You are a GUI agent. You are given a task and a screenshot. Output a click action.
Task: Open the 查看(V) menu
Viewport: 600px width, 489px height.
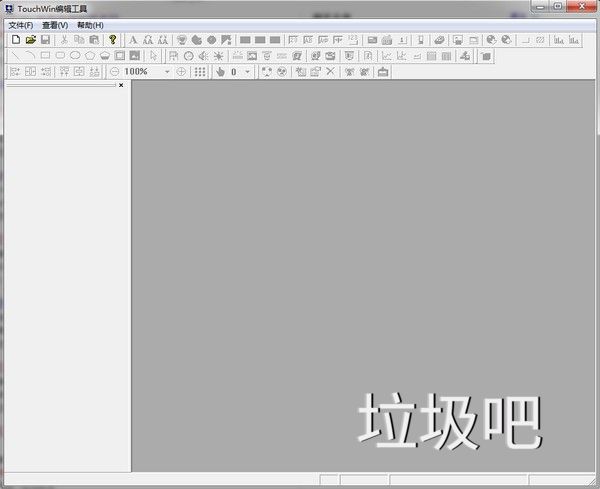(55, 25)
